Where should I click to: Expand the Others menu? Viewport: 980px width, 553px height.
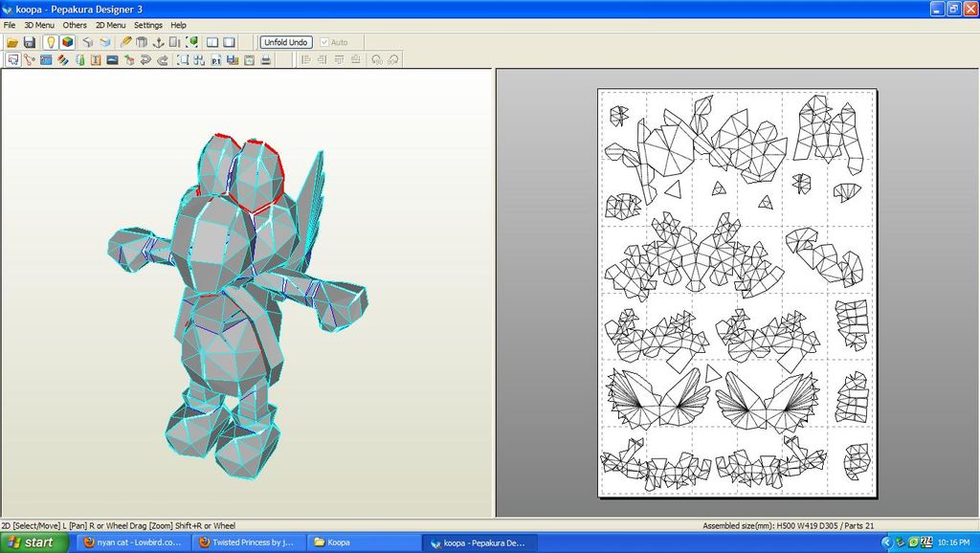[75, 25]
